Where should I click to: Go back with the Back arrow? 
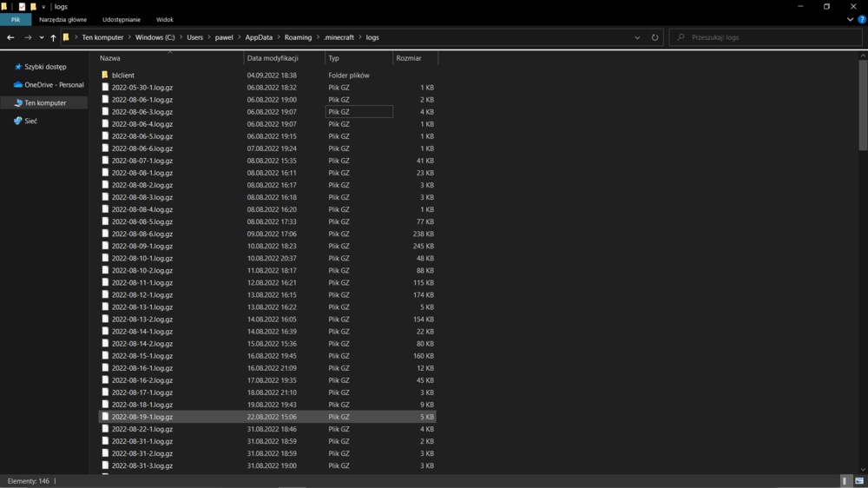click(10, 37)
